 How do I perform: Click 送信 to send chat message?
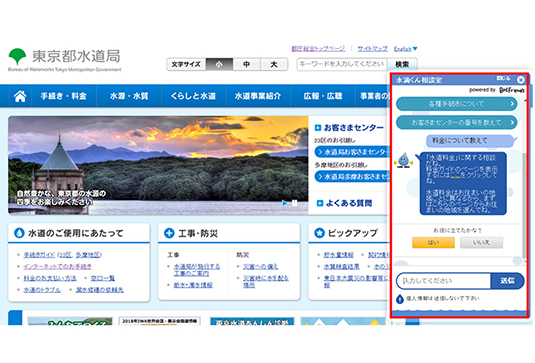click(x=507, y=281)
